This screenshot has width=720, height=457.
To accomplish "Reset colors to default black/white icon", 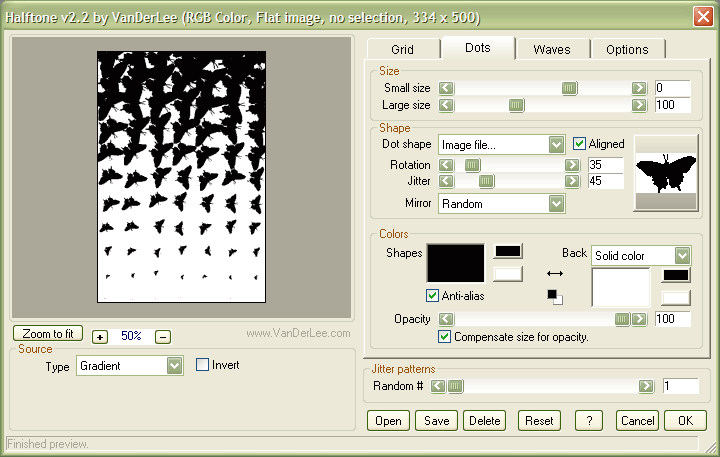I will point(554,296).
